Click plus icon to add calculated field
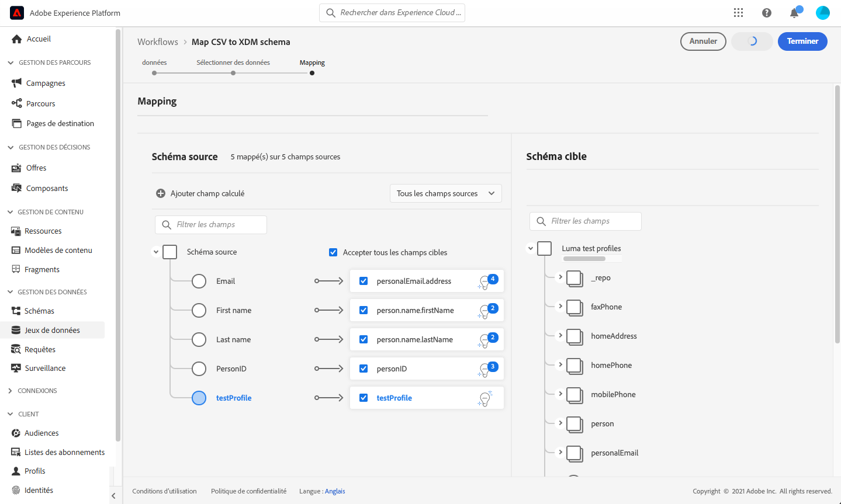Screen dimensions: 841x504 pyautogui.click(x=161, y=193)
